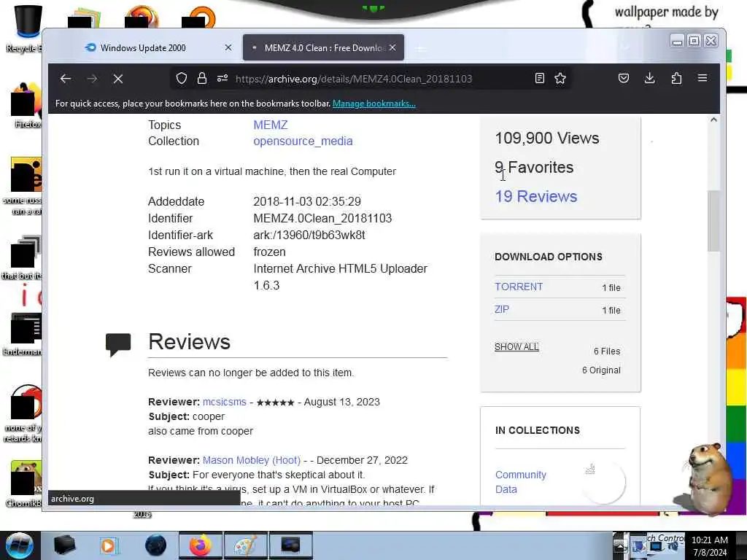Image resolution: width=747 pixels, height=560 pixels.
Task: Open the Firefox hamburger menu
Action: (703, 77)
